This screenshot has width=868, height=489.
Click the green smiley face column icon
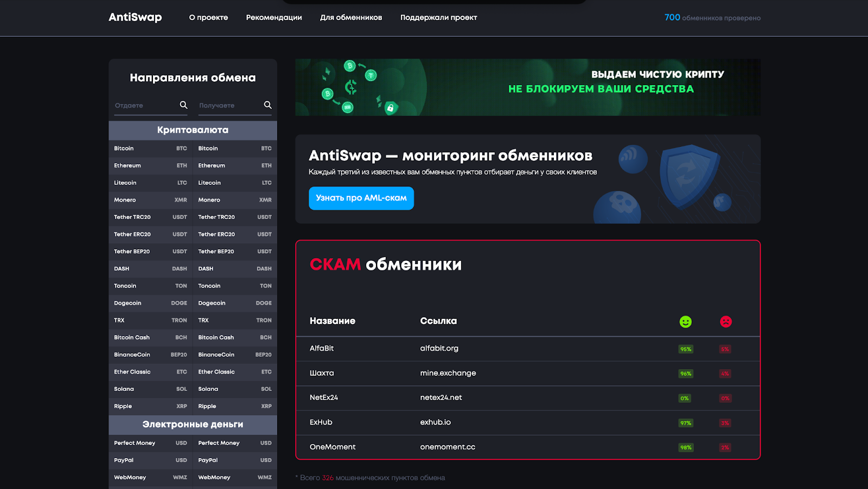pos(686,321)
